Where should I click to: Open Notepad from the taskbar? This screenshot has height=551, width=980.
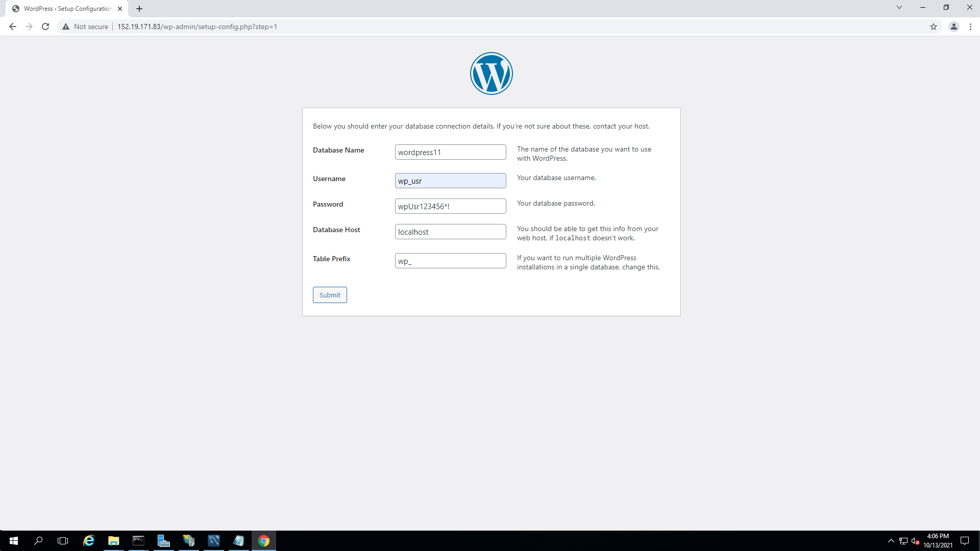238,540
